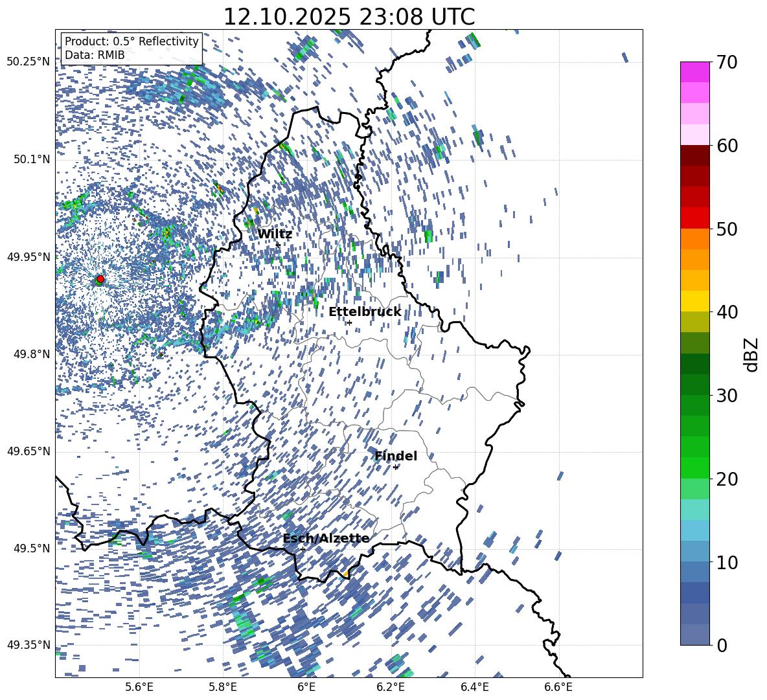This screenshot has height=700, width=767.
Task: Click the colorbar tick label 30
Action: [726, 396]
